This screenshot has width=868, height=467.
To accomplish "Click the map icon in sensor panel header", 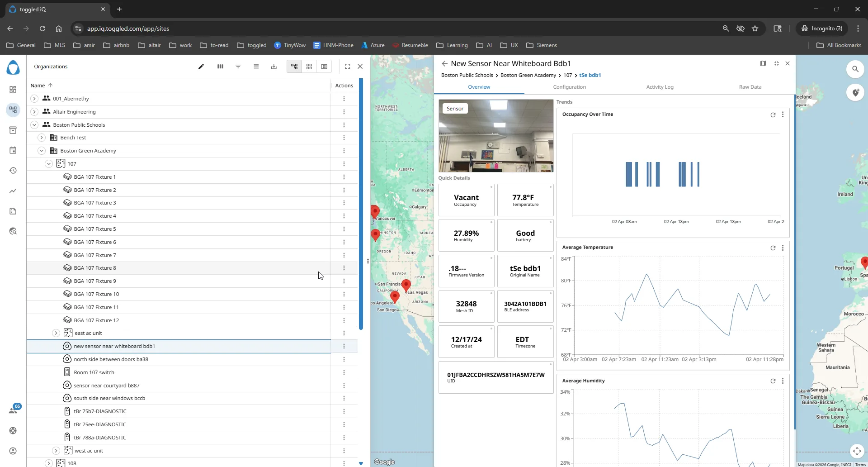I will point(763,63).
